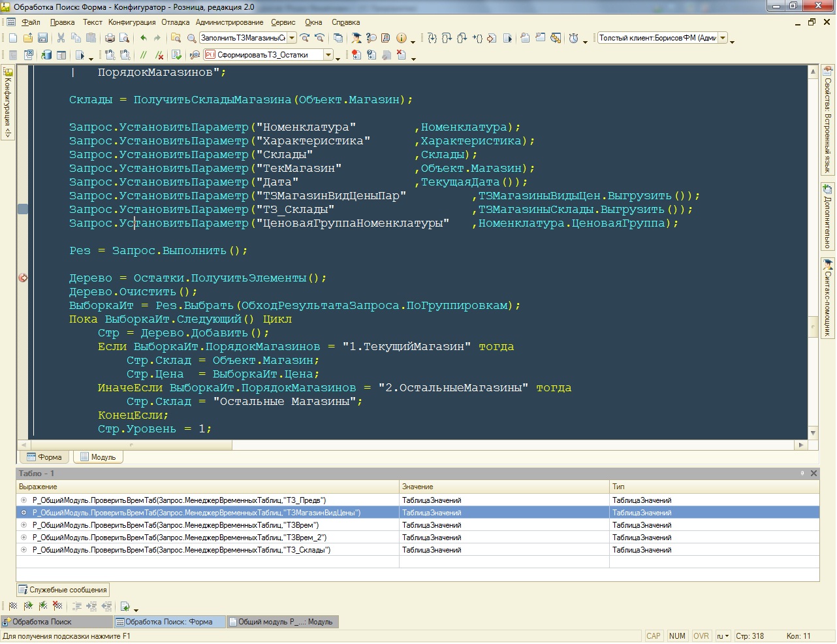Click the editor vertical scrollbar up arrow
This screenshot has height=644, width=837.
point(813,71)
